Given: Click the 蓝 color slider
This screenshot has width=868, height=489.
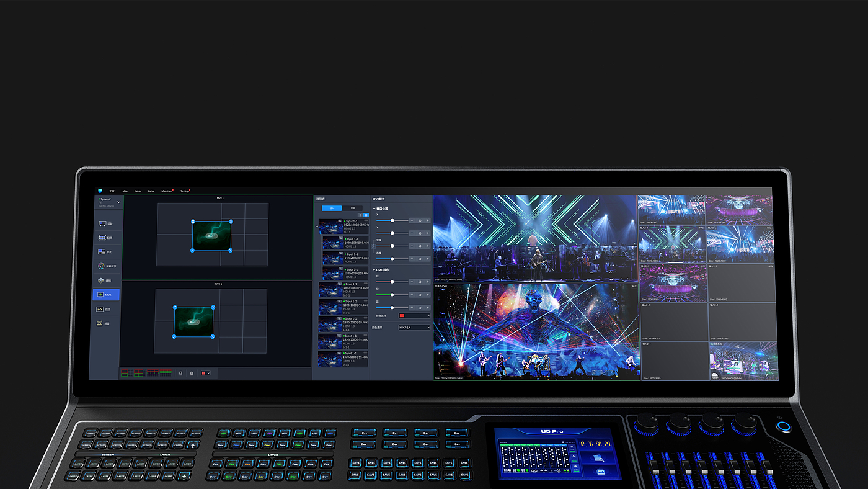Looking at the screenshot, I should click(391, 308).
